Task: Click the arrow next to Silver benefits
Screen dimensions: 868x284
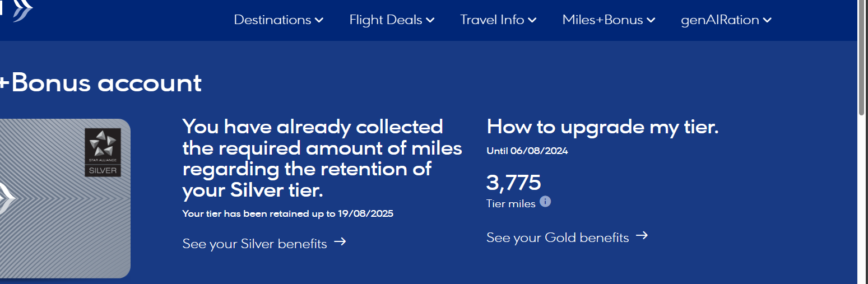Action: [340, 242]
